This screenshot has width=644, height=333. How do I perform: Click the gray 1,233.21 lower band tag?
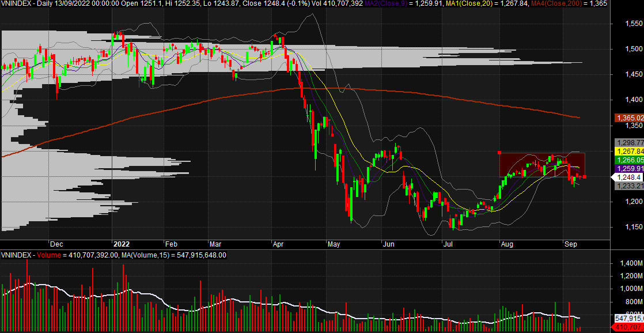[629, 186]
